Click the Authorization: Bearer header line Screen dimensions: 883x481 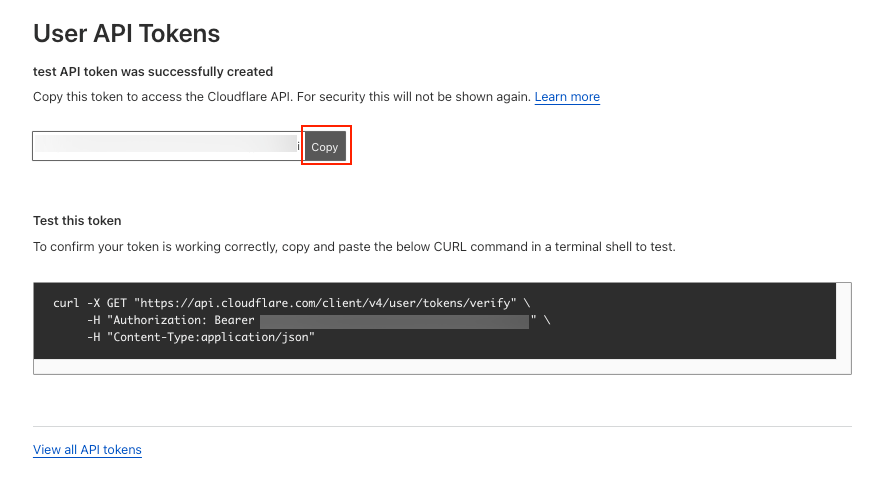tap(172, 320)
